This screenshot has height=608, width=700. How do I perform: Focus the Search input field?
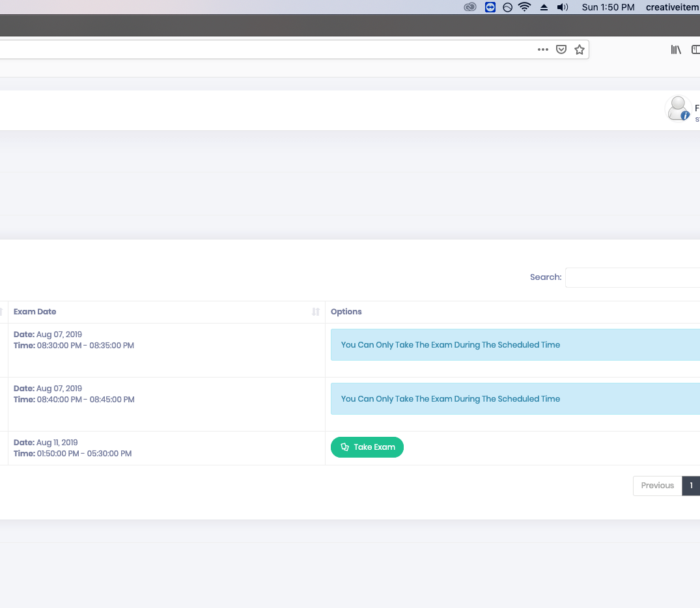(x=632, y=278)
